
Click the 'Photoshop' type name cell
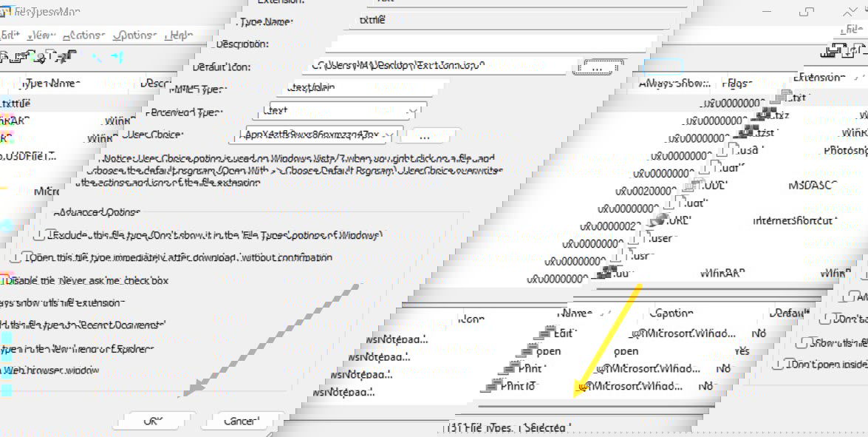click(x=845, y=150)
